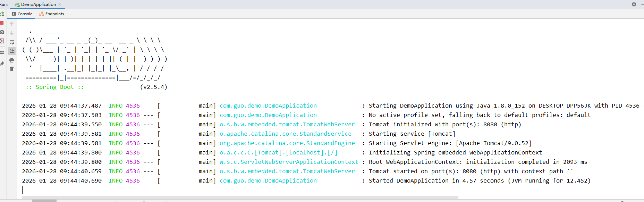The height and width of the screenshot is (202, 644).
Task: Switch to the Console tab
Action: click(x=22, y=14)
